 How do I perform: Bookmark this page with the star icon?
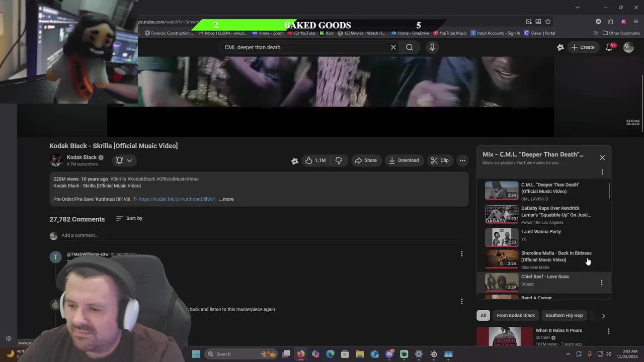[x=548, y=22]
